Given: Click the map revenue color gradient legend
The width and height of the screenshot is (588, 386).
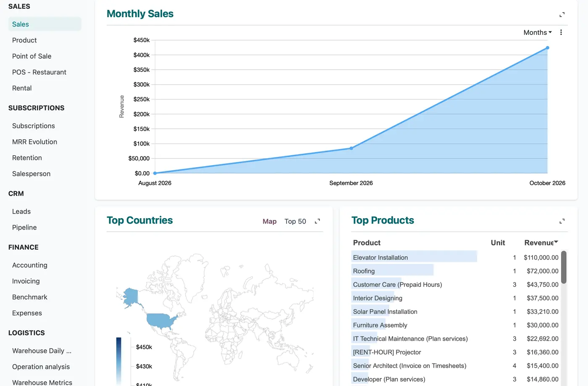Looking at the screenshot, I should (x=119, y=361).
